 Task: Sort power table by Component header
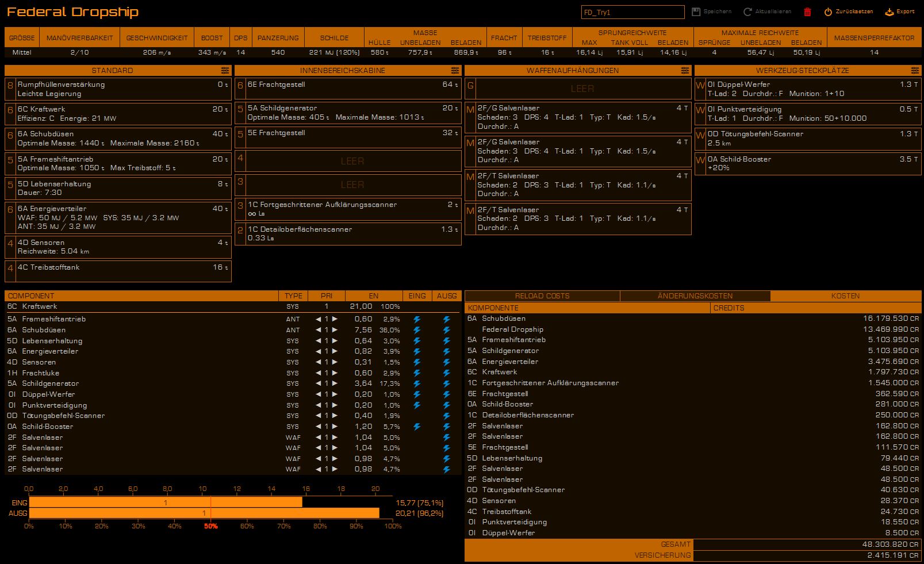click(141, 296)
